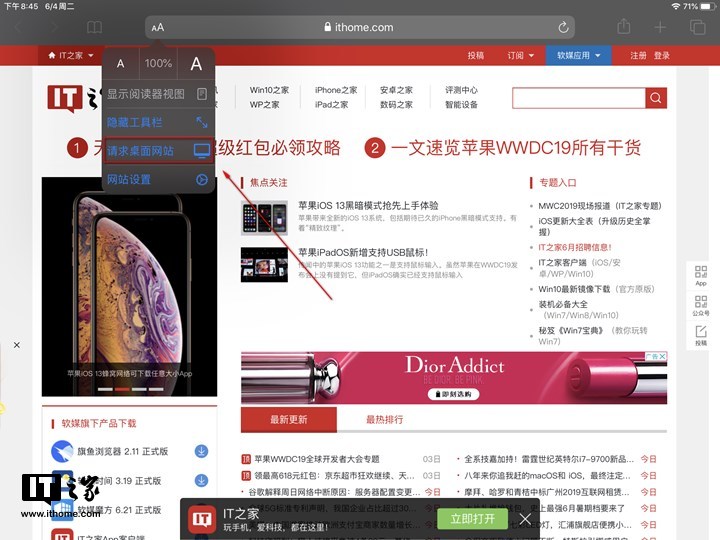Viewport: 720px width, 540px height.
Task: Click iPadOS USB mouse article thumbnail
Action: pos(264,264)
